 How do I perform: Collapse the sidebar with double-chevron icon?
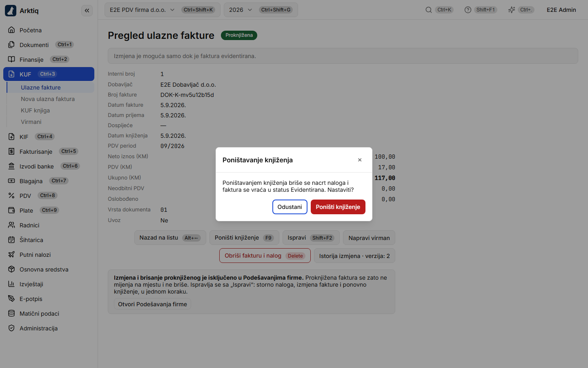point(87,11)
